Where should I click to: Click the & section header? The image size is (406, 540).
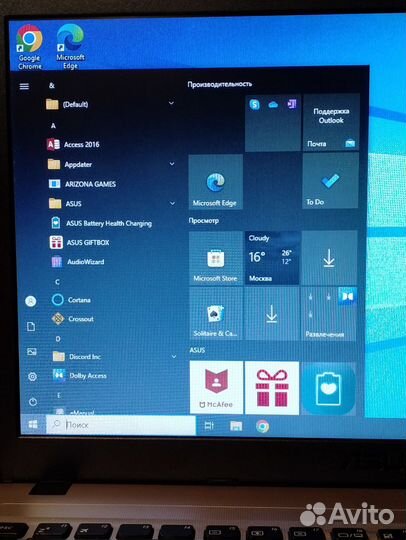[x=52, y=85]
